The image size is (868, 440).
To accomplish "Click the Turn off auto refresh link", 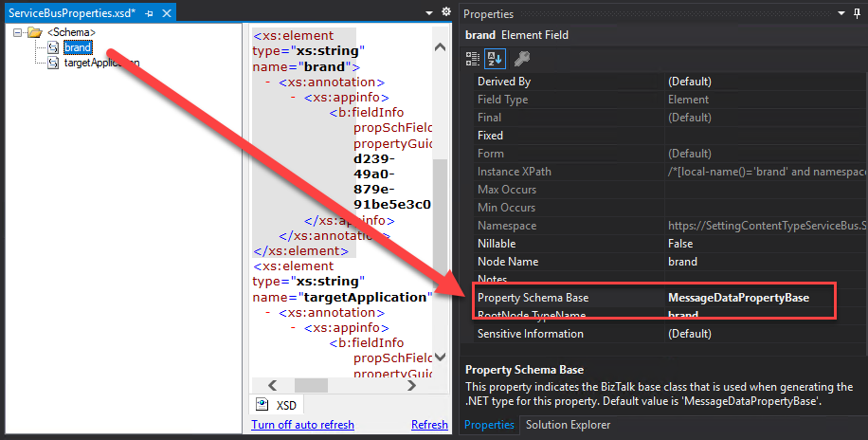I will pyautogui.click(x=302, y=425).
